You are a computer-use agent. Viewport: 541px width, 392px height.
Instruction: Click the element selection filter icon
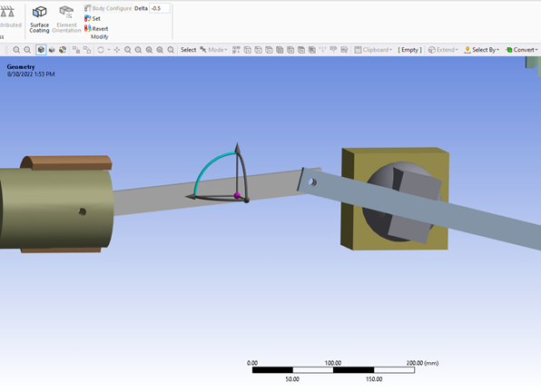pos(344,50)
